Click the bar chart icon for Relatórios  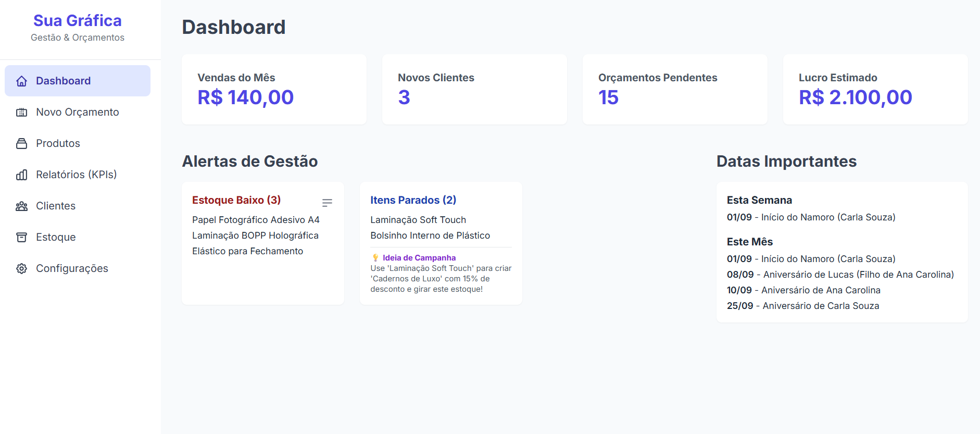[x=21, y=175]
